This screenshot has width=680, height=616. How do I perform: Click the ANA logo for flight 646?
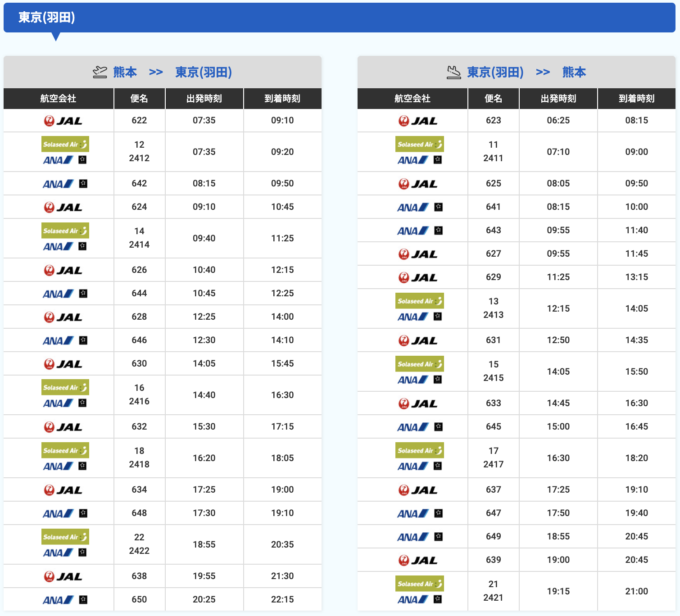pyautogui.click(x=65, y=340)
